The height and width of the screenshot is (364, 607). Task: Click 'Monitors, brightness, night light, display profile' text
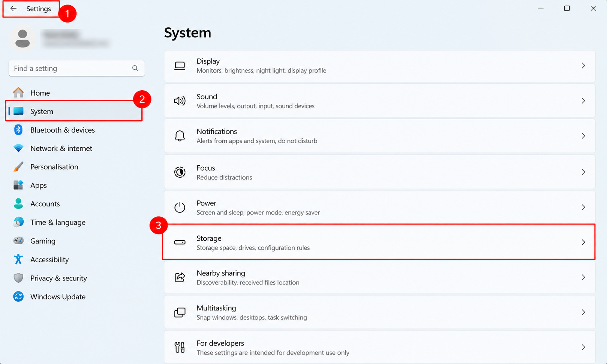[x=261, y=70]
